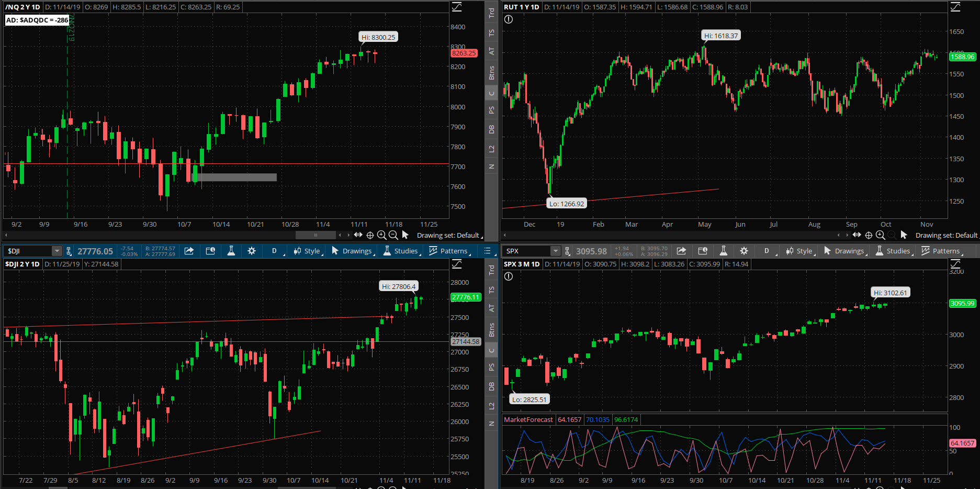Image resolution: width=980 pixels, height=489 pixels.
Task: Open the list menu icon in the $DJI toolbar
Action: coord(488,251)
